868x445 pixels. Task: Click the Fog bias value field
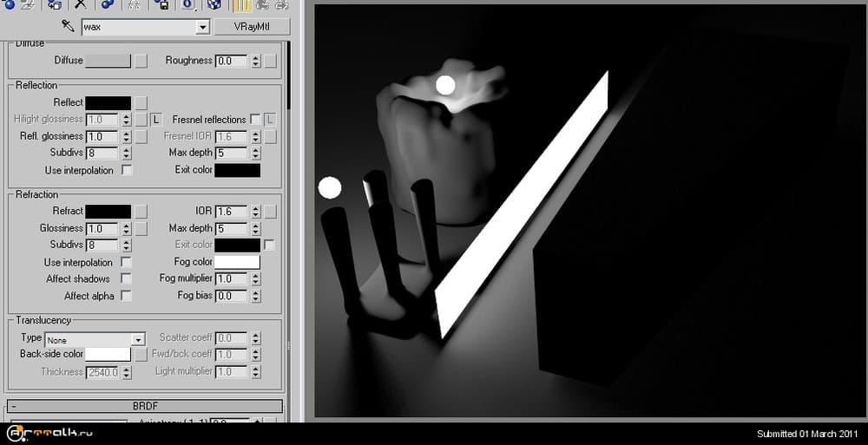point(231,296)
